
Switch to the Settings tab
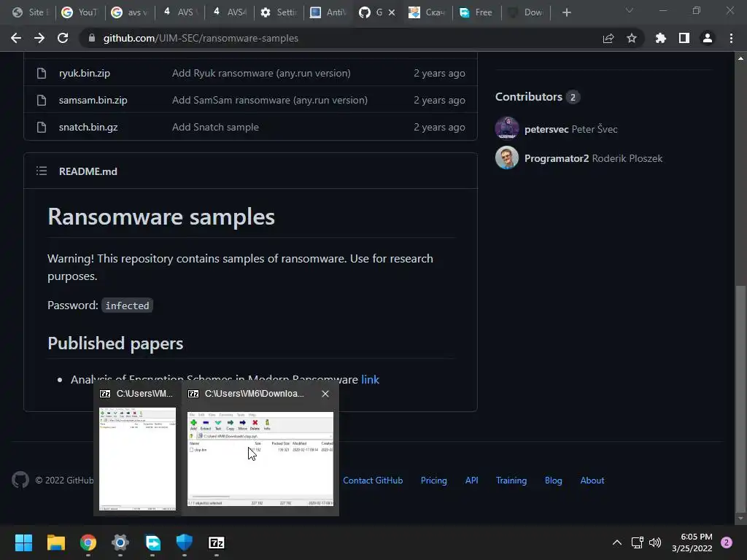click(279, 12)
